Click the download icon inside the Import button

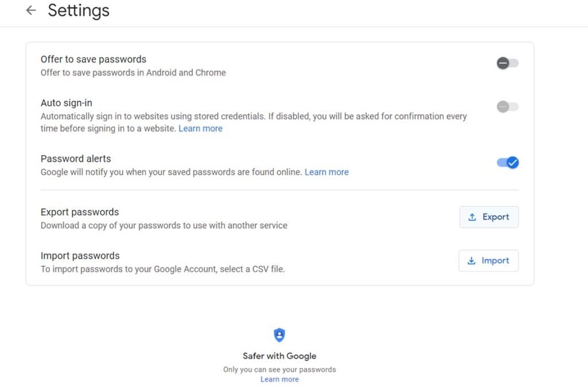(x=472, y=260)
